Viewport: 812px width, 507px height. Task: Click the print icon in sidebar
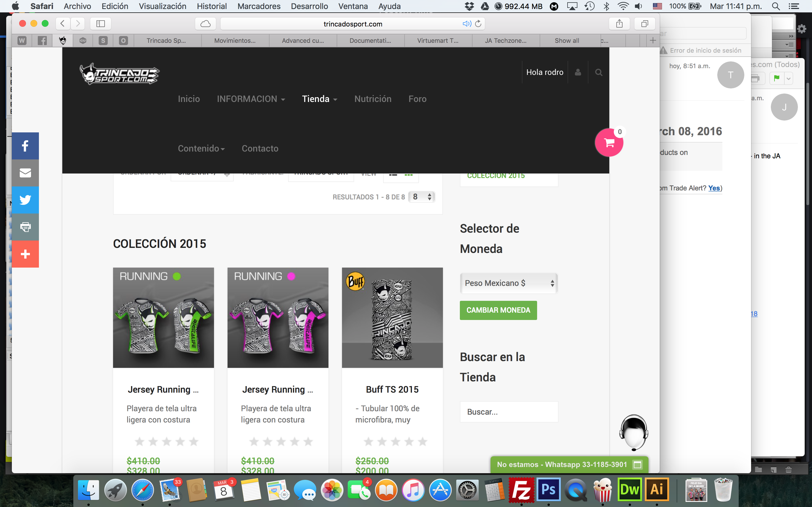(25, 227)
